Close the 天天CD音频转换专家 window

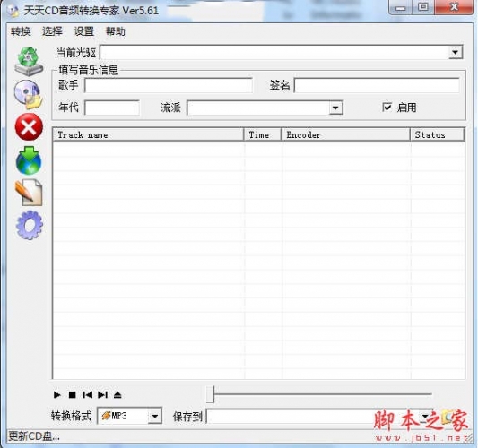(x=454, y=7)
